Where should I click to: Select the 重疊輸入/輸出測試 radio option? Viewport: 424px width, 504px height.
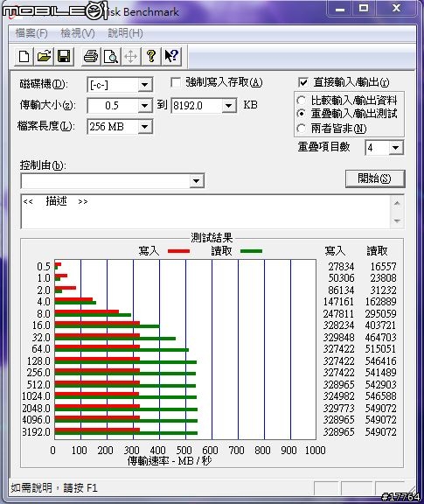(302, 114)
